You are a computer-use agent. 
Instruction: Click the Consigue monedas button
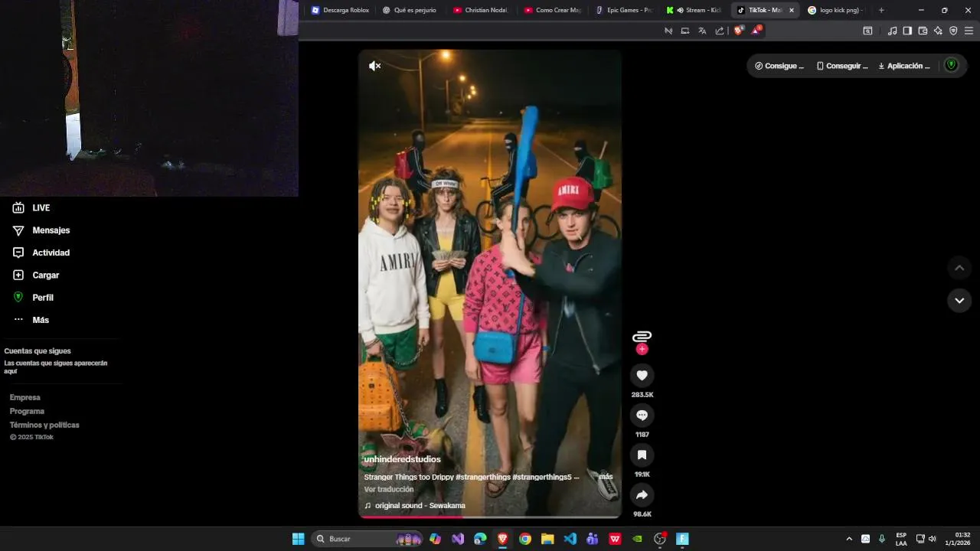tap(779, 66)
